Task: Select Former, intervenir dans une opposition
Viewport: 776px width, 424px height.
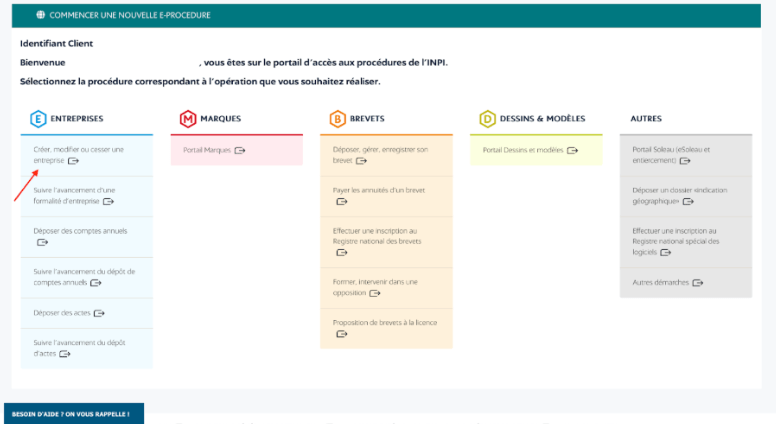Action: [x=375, y=287]
